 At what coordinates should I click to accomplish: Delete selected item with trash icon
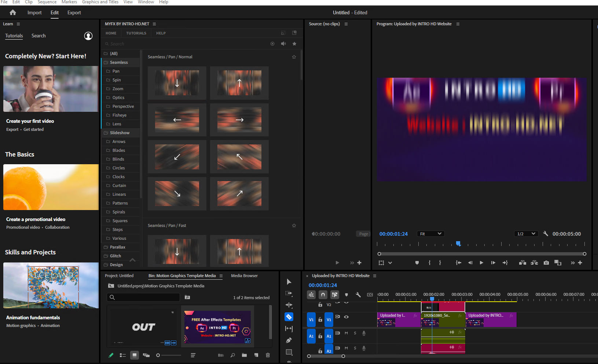pos(268,355)
